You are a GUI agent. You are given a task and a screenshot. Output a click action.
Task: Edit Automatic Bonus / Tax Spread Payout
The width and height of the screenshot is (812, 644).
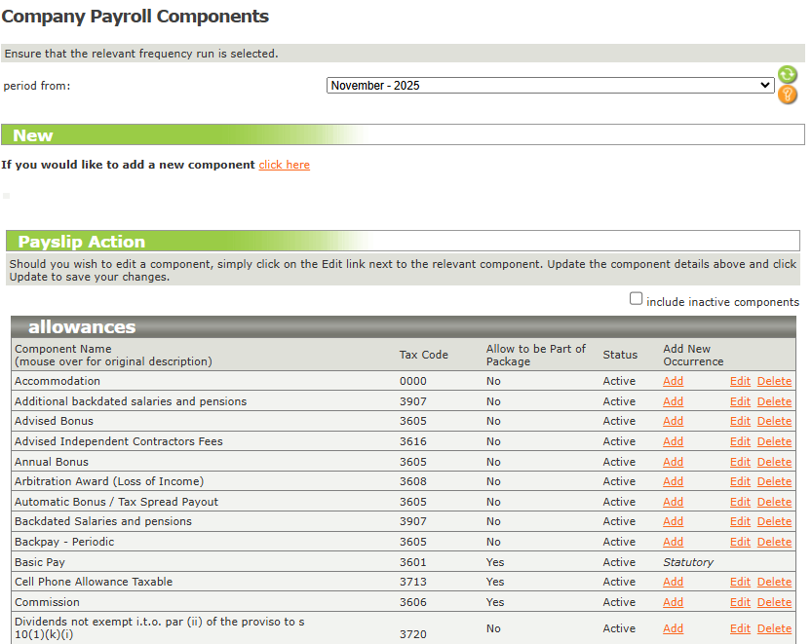740,502
